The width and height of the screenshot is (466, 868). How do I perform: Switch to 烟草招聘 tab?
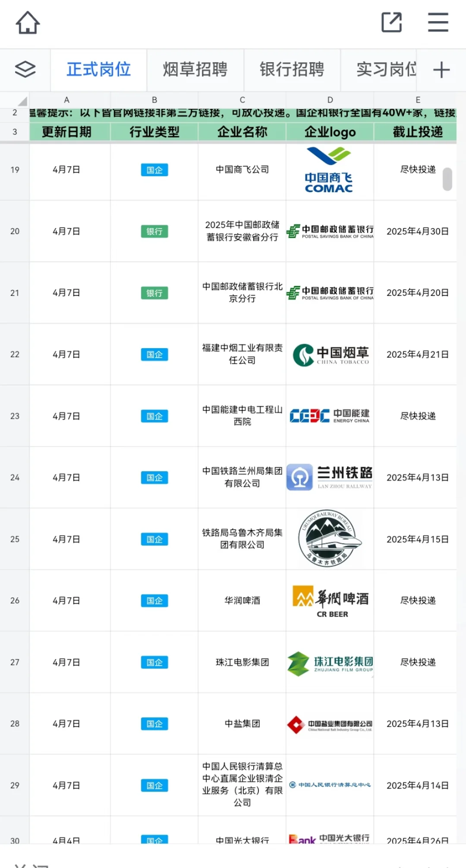pyautogui.click(x=195, y=70)
